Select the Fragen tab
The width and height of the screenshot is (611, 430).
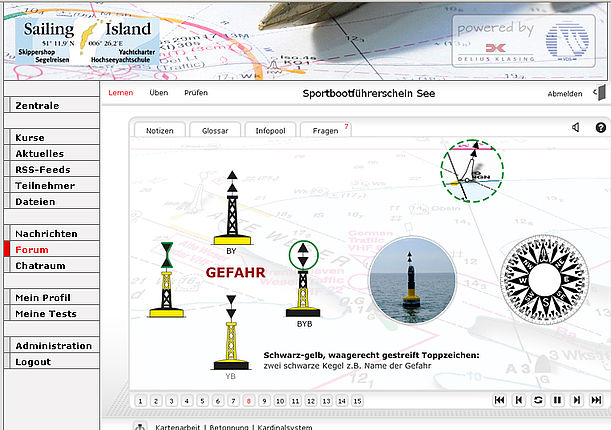tap(325, 130)
